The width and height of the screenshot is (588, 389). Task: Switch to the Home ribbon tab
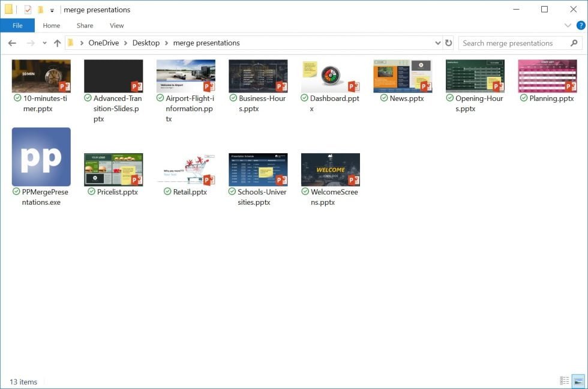(52, 25)
